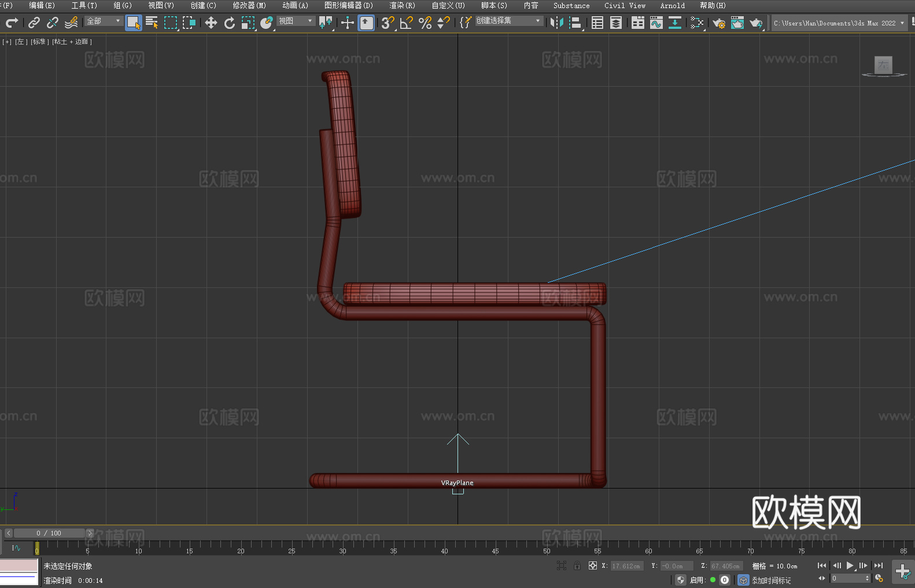
Task: Click the [左] viewport view label
Action: (x=21, y=42)
